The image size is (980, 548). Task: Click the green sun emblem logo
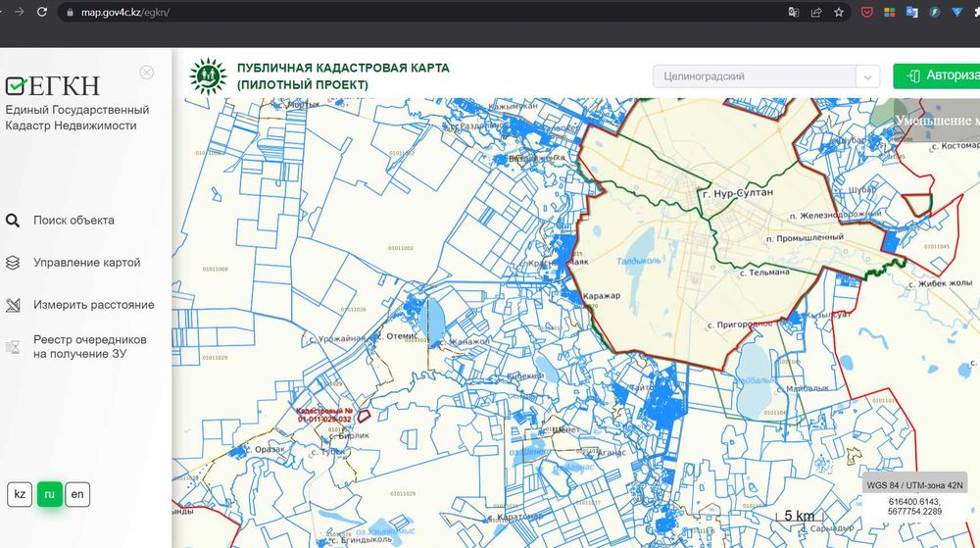point(207,75)
